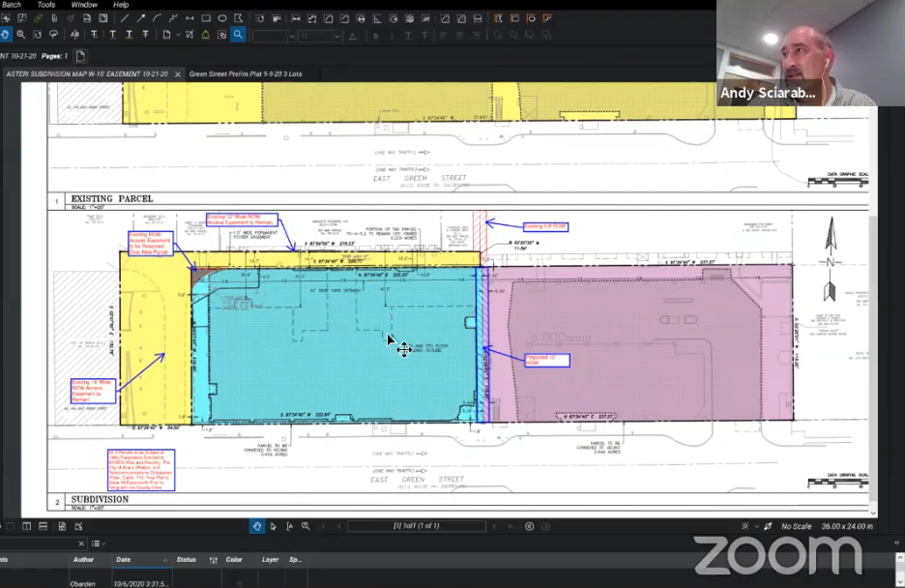
Task: Open the Window menu
Action: (84, 5)
